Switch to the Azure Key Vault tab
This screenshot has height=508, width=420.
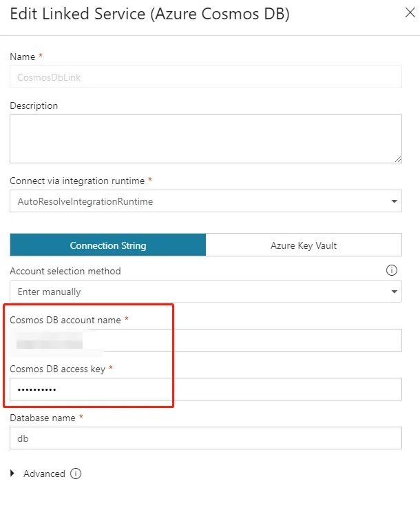click(303, 245)
